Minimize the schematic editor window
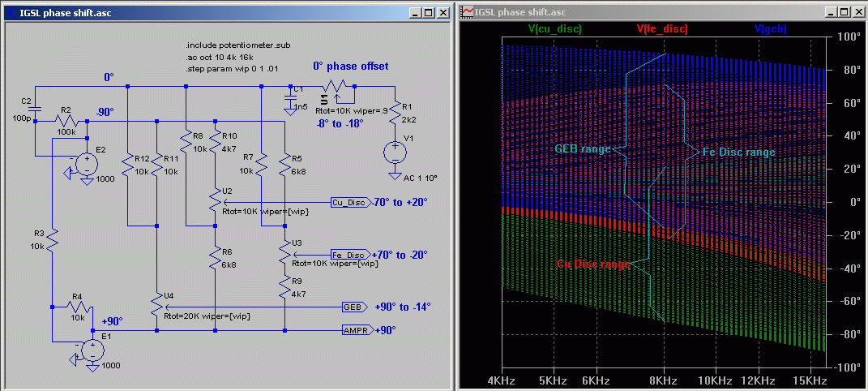This screenshot has width=868, height=391. (x=414, y=12)
